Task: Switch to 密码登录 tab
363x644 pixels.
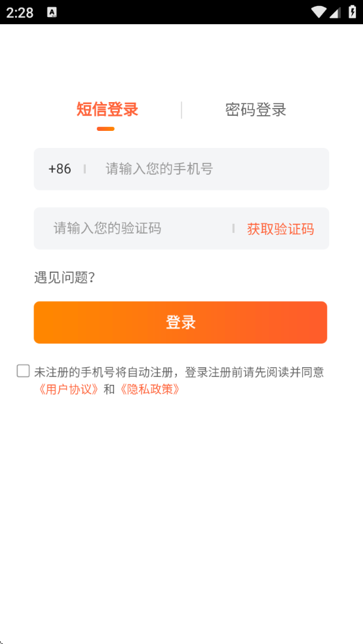Action: point(256,110)
